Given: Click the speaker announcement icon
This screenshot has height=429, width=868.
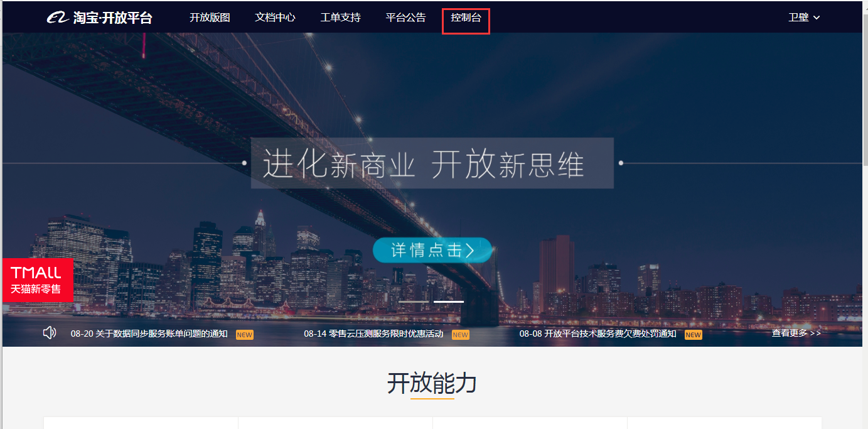Looking at the screenshot, I should pos(50,333).
